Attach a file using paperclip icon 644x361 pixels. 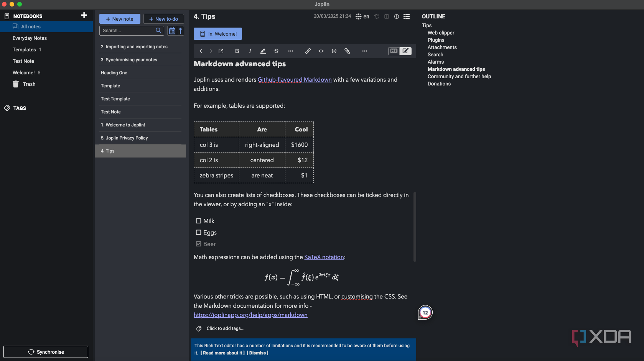(347, 51)
